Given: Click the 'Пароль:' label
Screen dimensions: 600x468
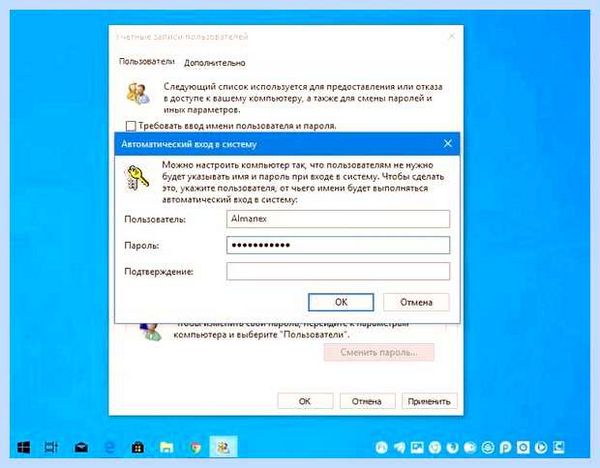Looking at the screenshot, I should click(142, 245).
